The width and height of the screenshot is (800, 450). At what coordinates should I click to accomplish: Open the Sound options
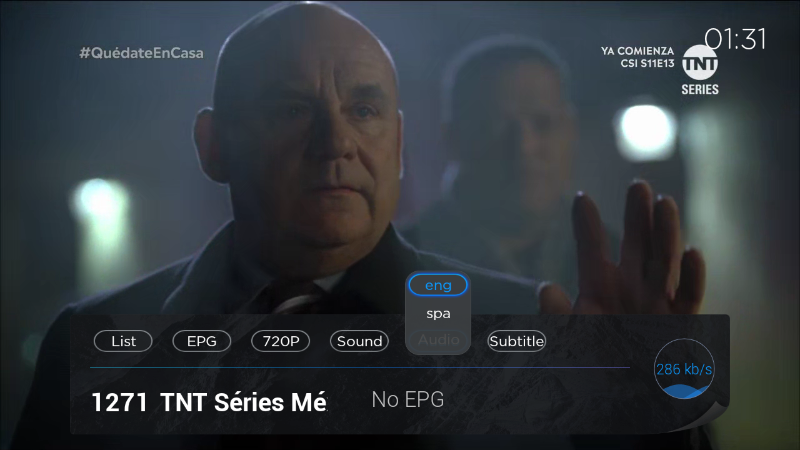pyautogui.click(x=359, y=341)
